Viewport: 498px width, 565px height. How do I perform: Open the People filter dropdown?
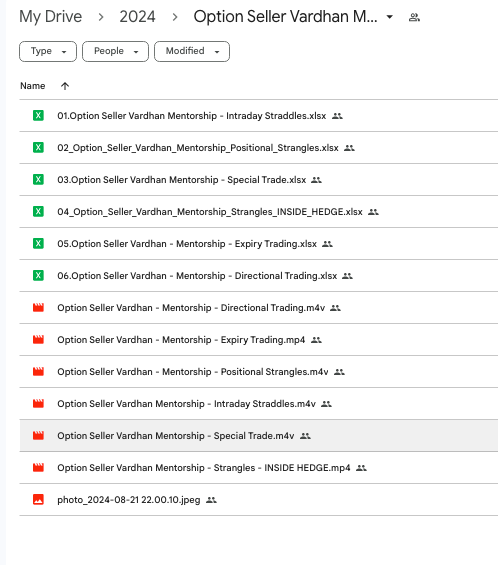click(115, 52)
